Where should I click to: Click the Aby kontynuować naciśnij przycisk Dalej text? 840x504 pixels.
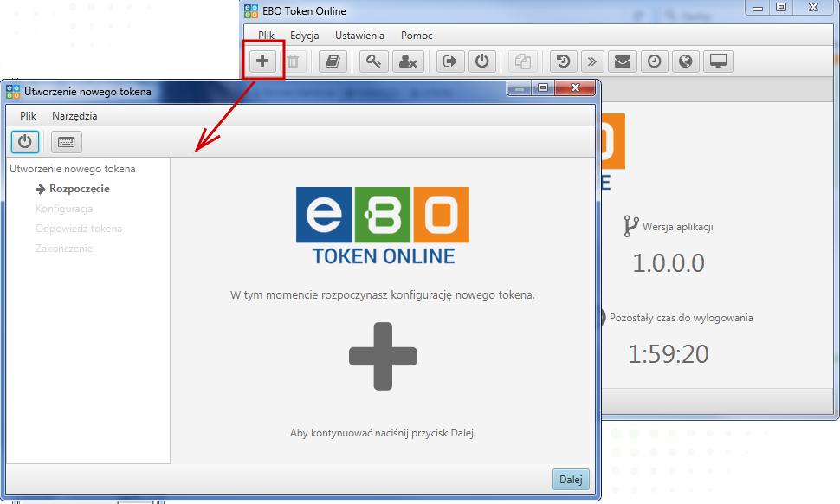pos(383,433)
